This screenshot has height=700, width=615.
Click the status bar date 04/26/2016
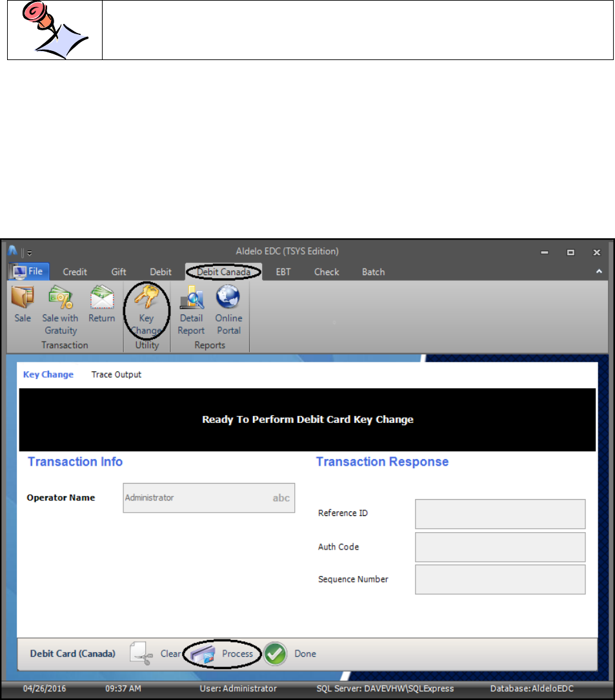click(45, 688)
